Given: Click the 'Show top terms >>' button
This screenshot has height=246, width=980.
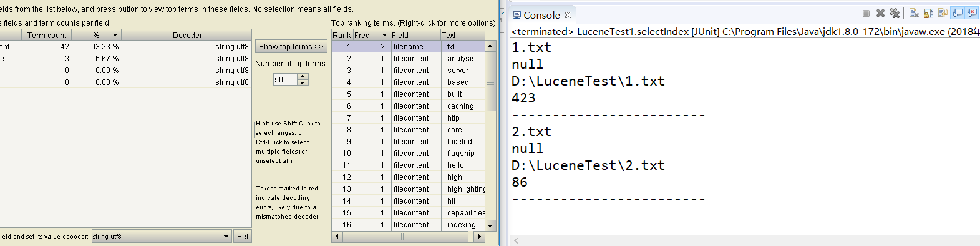Looking at the screenshot, I should pyautogui.click(x=291, y=47).
